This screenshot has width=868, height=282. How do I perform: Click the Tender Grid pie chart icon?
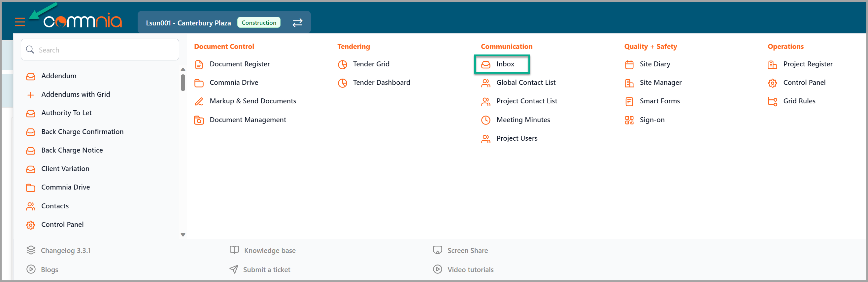(x=342, y=64)
